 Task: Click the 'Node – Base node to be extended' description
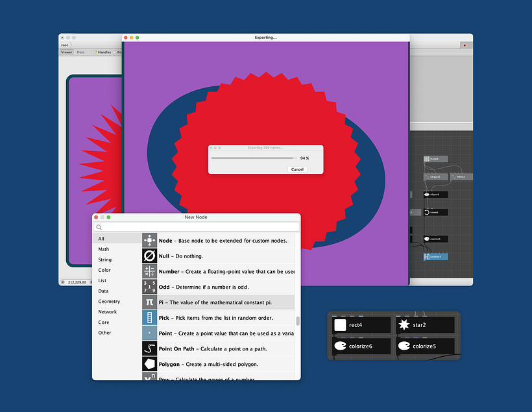(223, 241)
